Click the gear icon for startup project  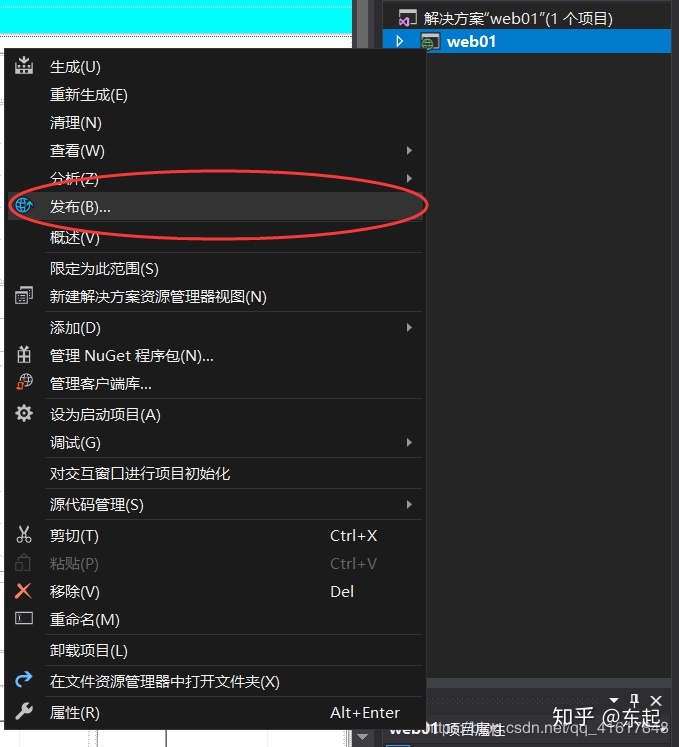coord(24,414)
